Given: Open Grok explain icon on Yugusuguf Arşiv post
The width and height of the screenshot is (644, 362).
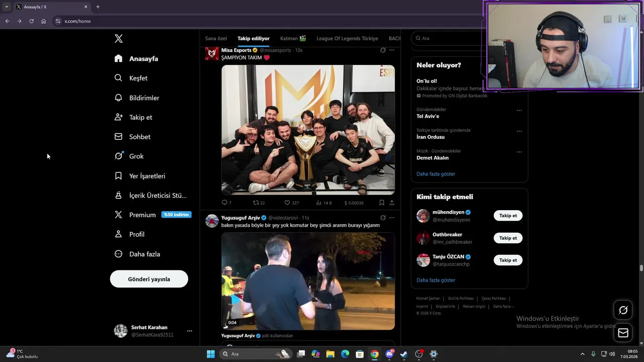Looking at the screenshot, I should tap(383, 218).
